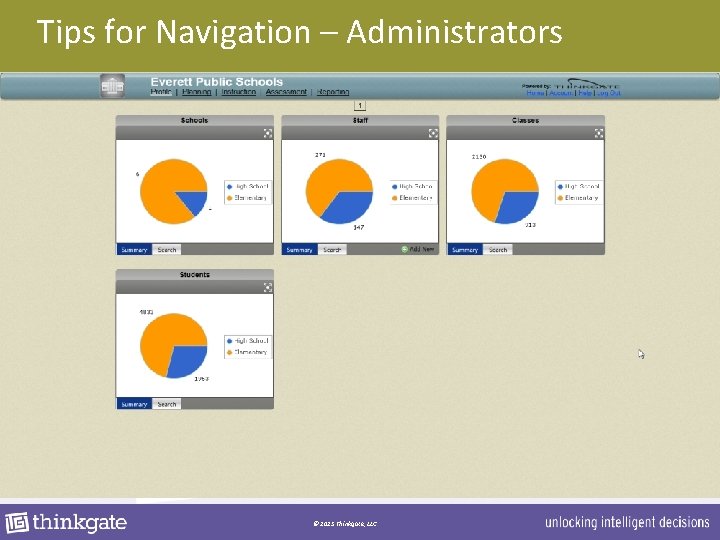Select the Summary tab in Classes panel
This screenshot has width=720, height=540.
coord(465,250)
